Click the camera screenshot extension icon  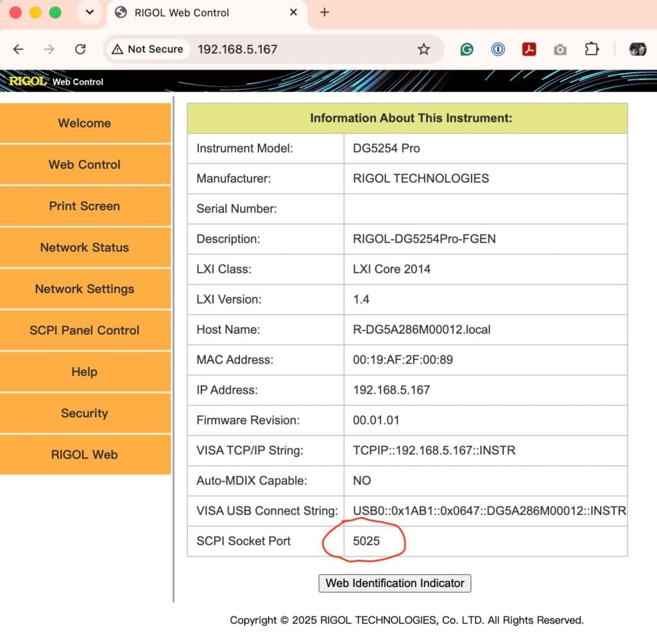[559, 50]
